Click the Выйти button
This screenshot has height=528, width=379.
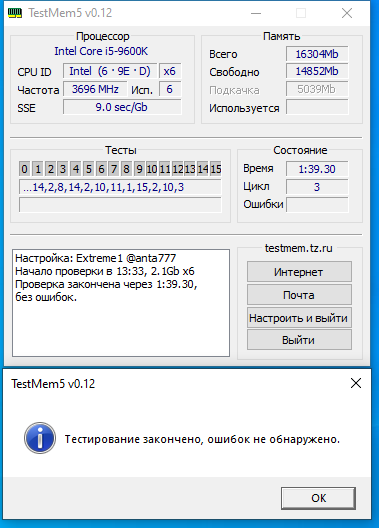pos(299,340)
